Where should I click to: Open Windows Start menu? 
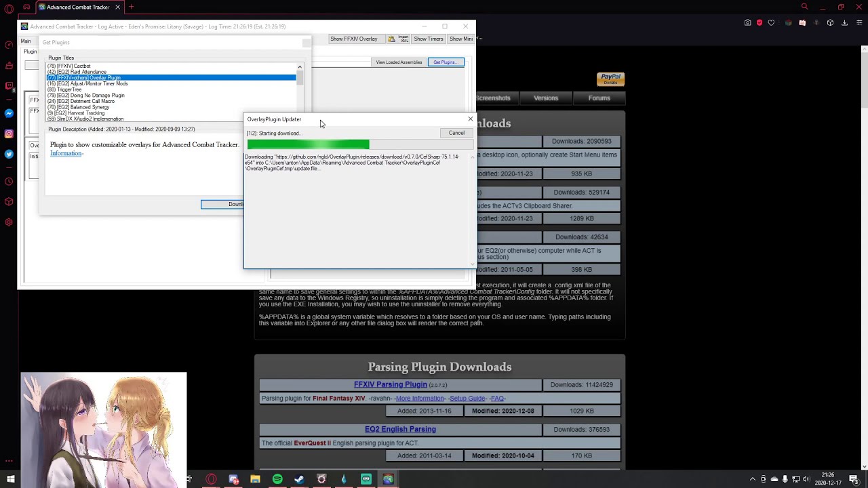point(10,479)
